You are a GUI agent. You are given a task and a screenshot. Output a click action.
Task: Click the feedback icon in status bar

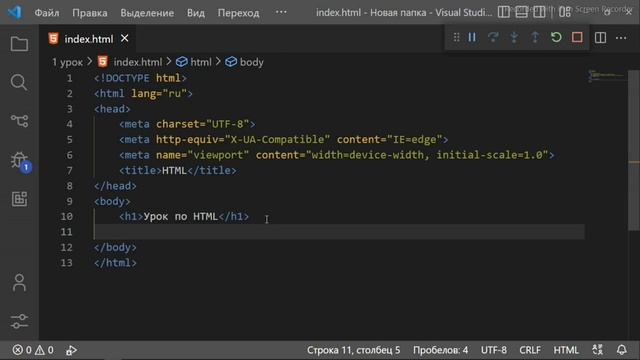pyautogui.click(x=598, y=350)
